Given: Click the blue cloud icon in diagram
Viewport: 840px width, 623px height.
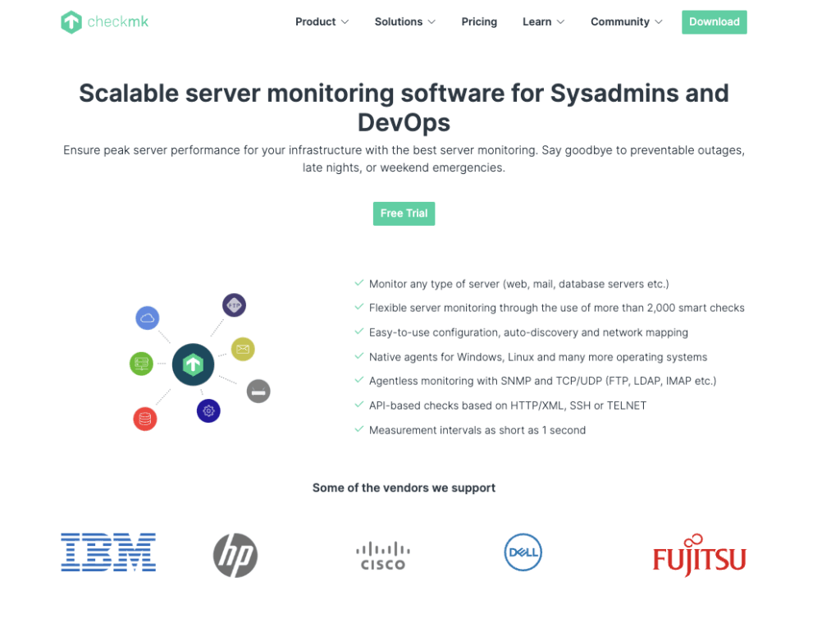Looking at the screenshot, I should point(148,318).
